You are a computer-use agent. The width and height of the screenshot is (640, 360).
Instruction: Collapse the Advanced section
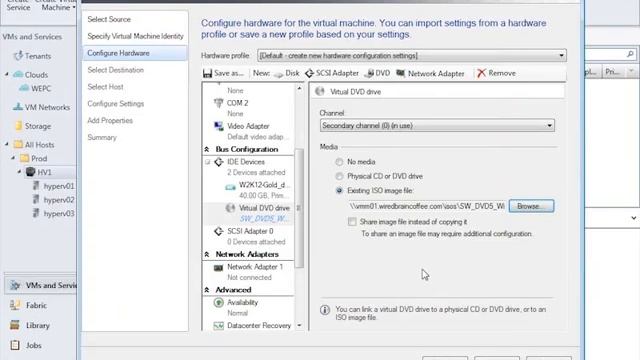coord(207,290)
